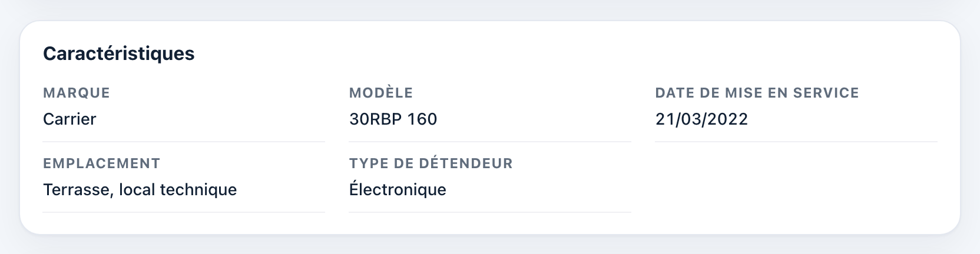Click the divider line beneath 21/03/2022

796,142
